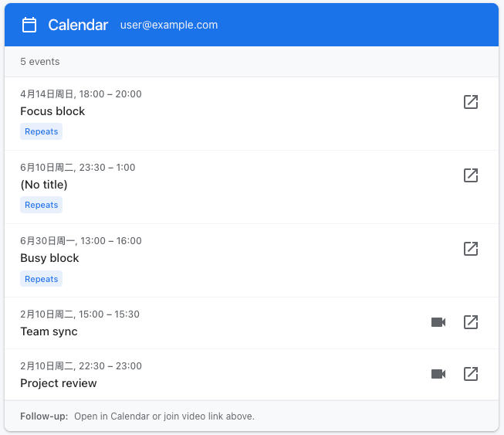Join Team sync video call icon
Image resolution: width=504 pixels, height=435 pixels.
click(x=438, y=322)
